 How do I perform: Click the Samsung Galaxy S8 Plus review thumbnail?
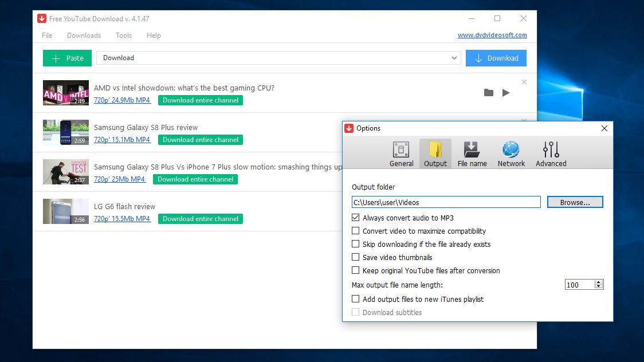pyautogui.click(x=66, y=132)
